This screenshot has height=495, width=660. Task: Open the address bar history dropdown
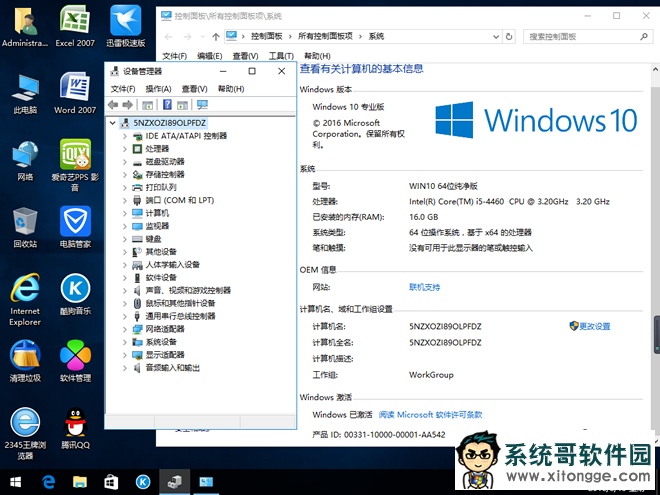tap(496, 37)
